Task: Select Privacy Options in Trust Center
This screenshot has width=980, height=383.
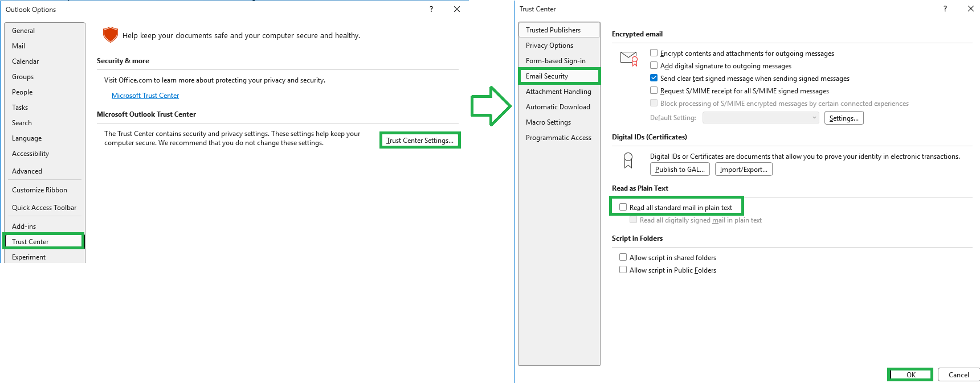Action: pyautogui.click(x=559, y=46)
